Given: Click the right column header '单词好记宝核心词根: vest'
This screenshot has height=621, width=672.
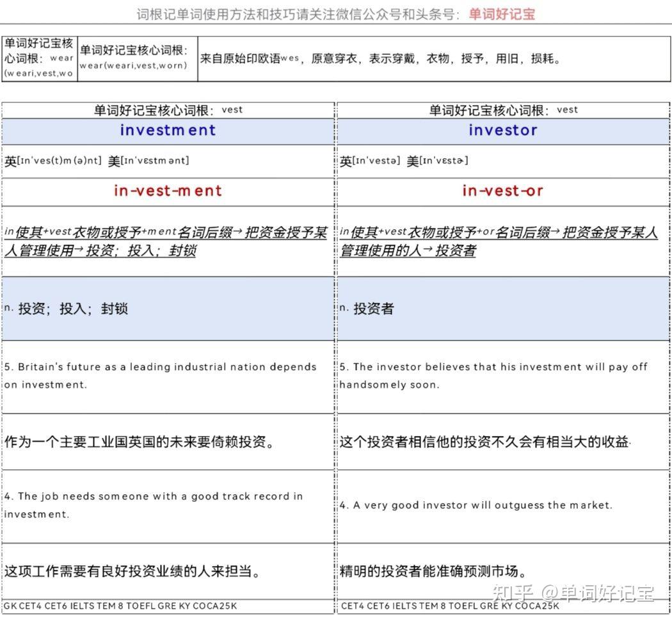Looking at the screenshot, I should click(504, 110).
